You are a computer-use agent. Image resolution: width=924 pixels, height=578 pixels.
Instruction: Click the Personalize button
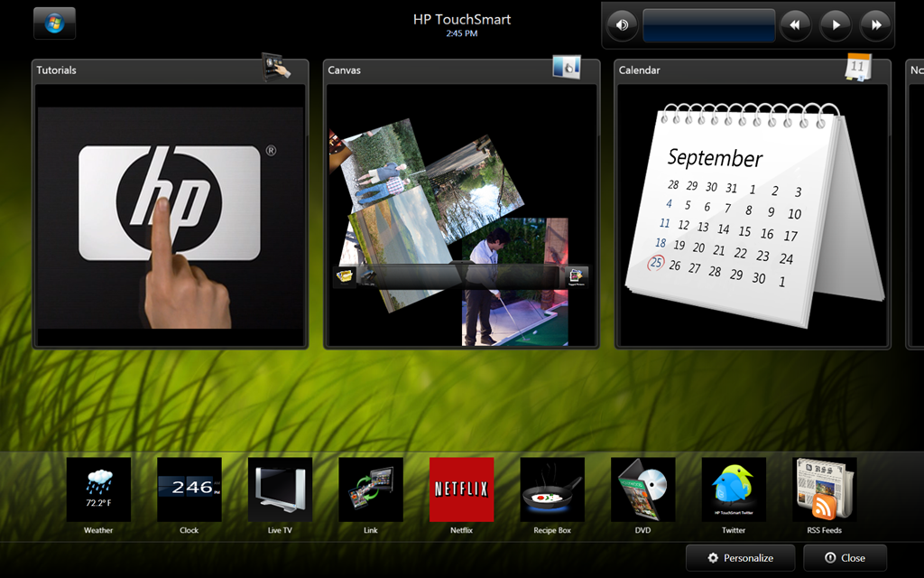click(x=740, y=558)
